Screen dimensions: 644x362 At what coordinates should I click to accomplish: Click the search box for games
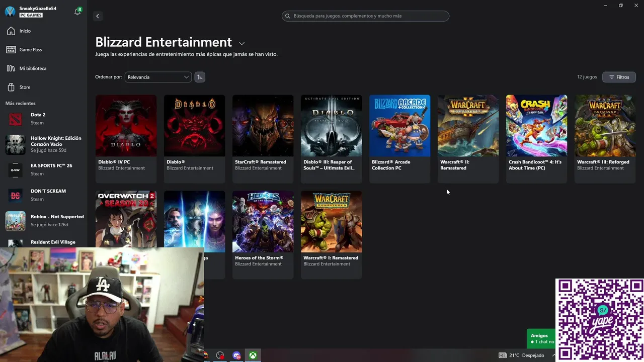tap(365, 16)
